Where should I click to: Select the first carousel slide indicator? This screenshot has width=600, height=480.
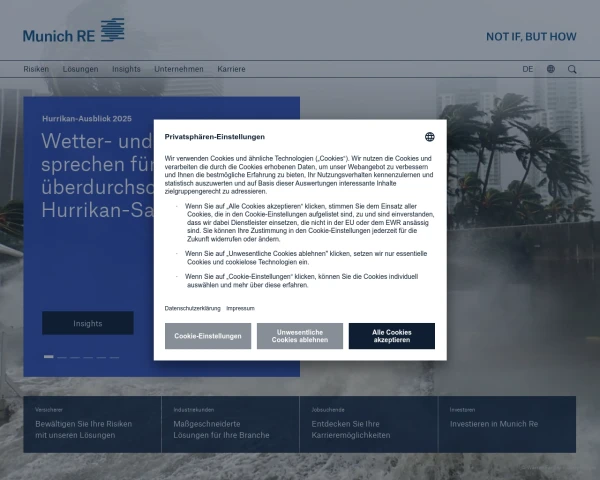pos(49,357)
